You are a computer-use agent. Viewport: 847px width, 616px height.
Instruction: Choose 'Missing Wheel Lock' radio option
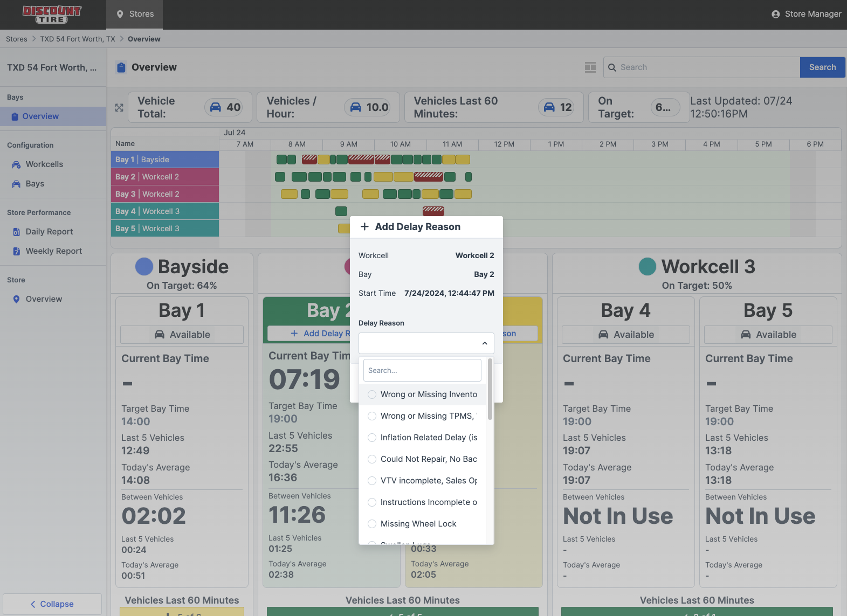click(372, 524)
